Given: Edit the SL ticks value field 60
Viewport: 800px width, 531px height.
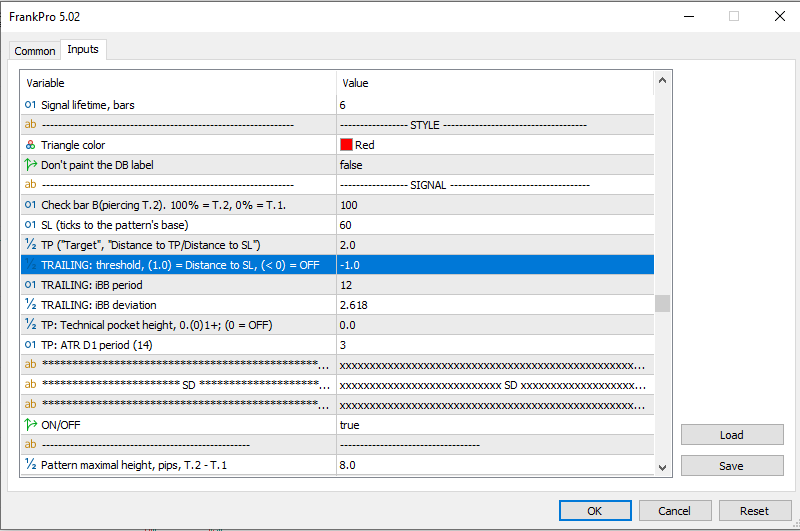Looking at the screenshot, I should click(494, 225).
